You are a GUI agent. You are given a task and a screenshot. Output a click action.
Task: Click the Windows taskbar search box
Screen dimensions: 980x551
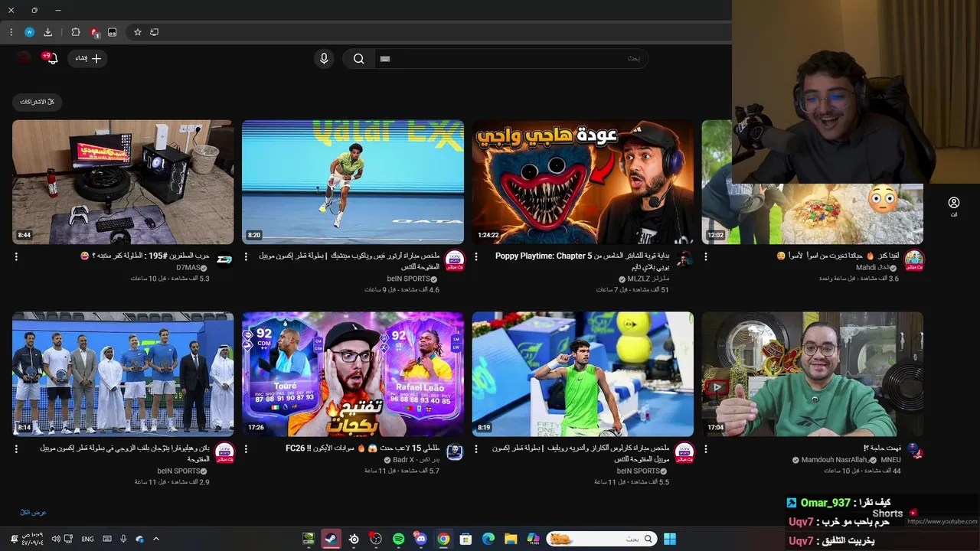(x=603, y=539)
